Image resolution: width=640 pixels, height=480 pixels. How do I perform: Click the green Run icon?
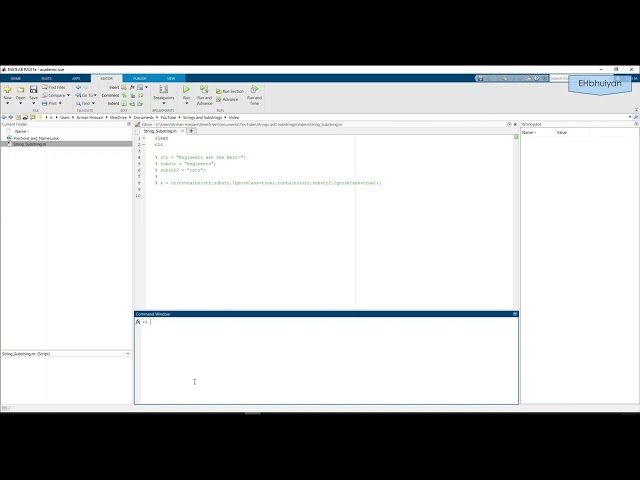tap(187, 89)
